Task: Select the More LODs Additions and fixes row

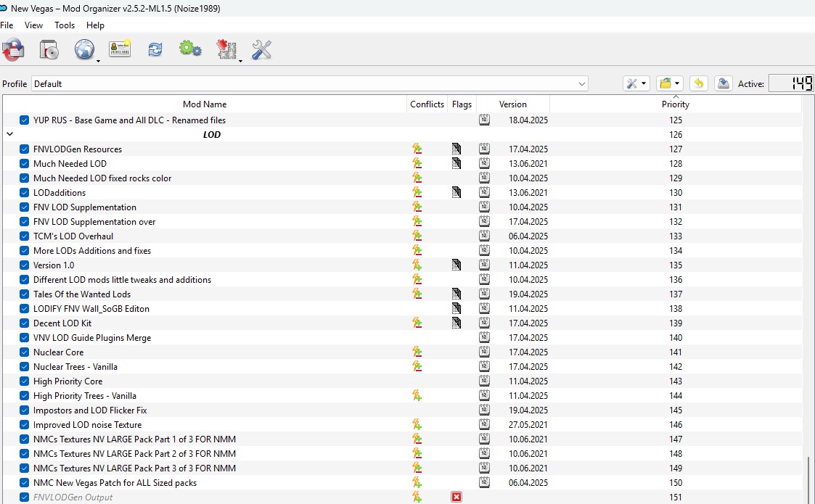Action: (x=402, y=250)
